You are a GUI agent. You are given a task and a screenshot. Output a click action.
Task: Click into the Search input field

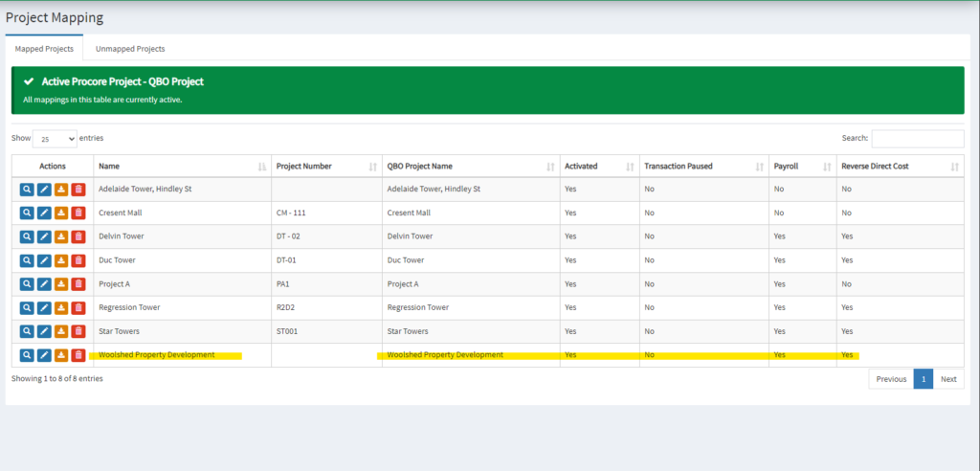[917, 139]
